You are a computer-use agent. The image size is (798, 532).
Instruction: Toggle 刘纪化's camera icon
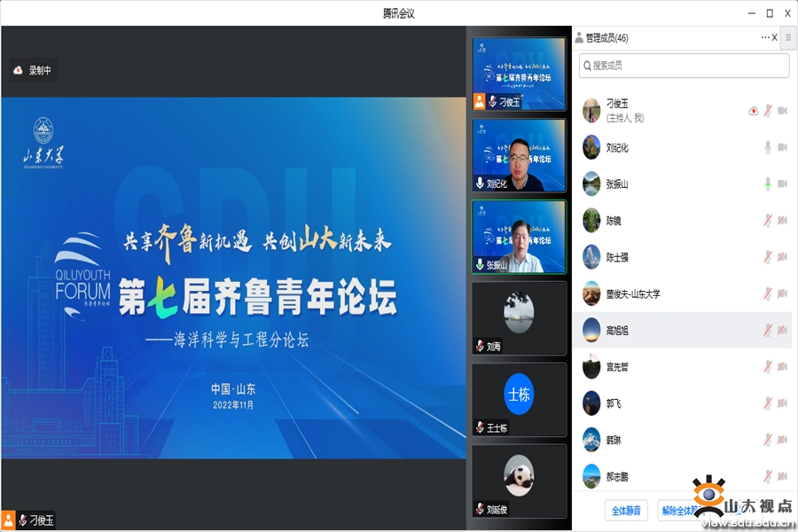pos(782,147)
